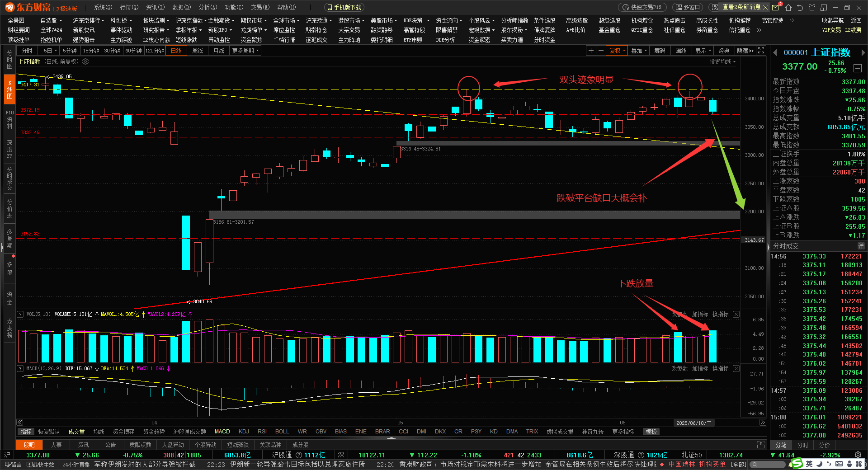Open the chart settings gear beside 上证指数
The image size is (868, 470).
tap(85, 61)
